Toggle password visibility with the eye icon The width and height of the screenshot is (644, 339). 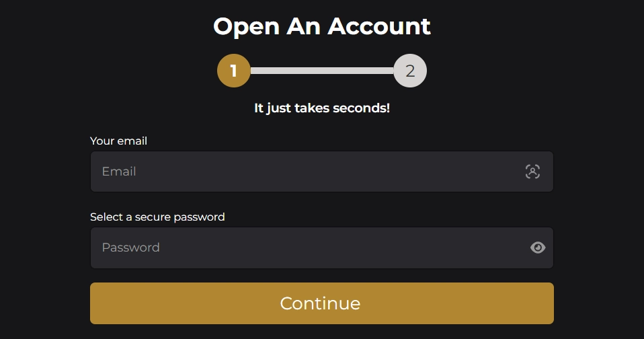(538, 248)
